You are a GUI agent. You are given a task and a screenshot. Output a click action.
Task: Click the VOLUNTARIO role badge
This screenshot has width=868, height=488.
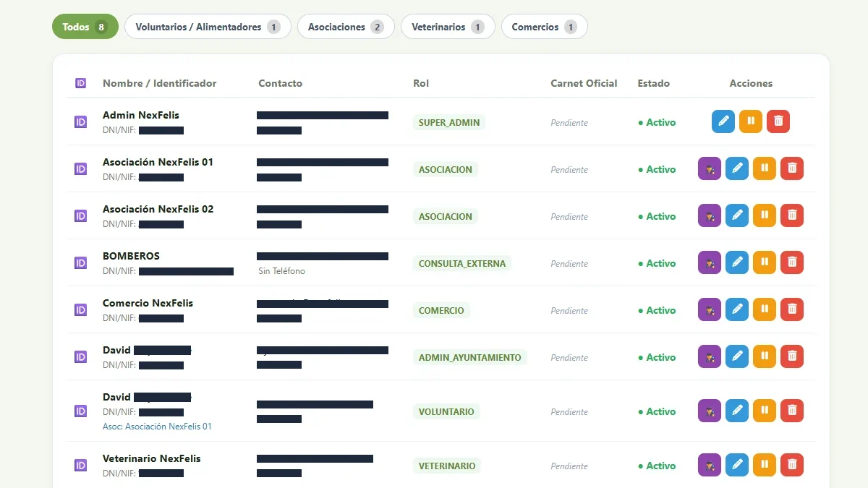(446, 411)
